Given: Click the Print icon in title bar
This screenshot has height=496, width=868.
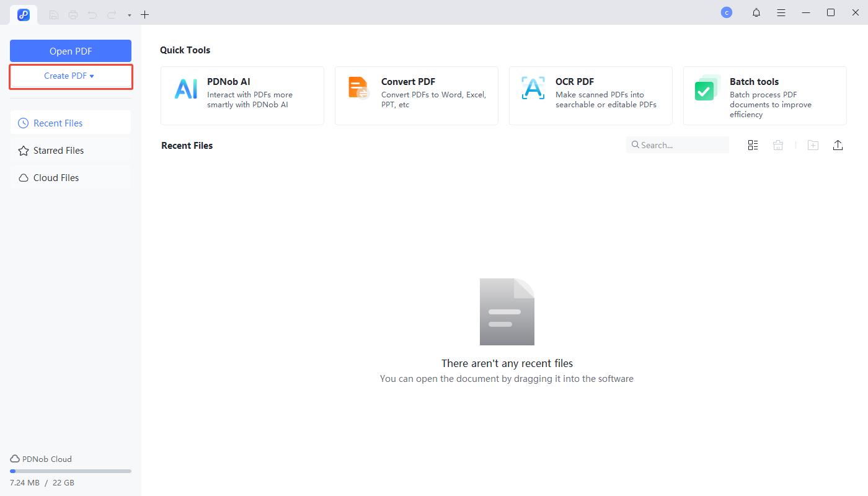Looking at the screenshot, I should click(73, 14).
